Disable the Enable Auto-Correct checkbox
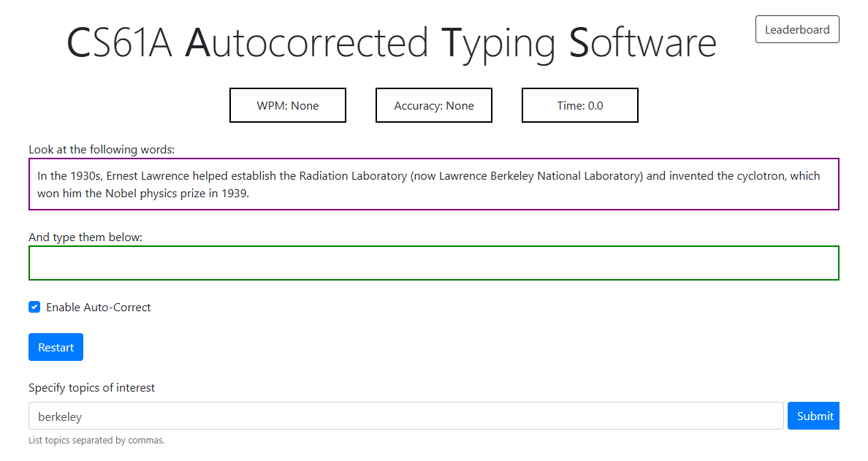Screen dimensions: 868x461 coord(34,307)
